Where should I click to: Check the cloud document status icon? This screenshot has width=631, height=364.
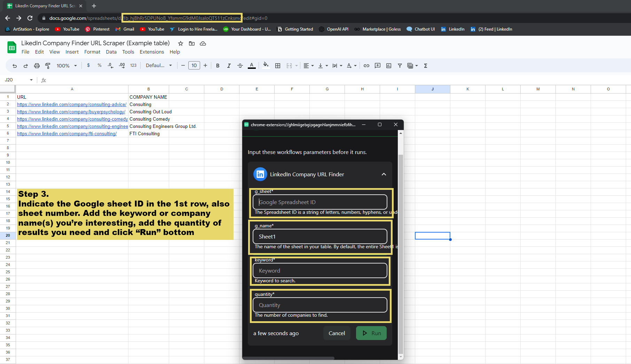click(x=203, y=43)
